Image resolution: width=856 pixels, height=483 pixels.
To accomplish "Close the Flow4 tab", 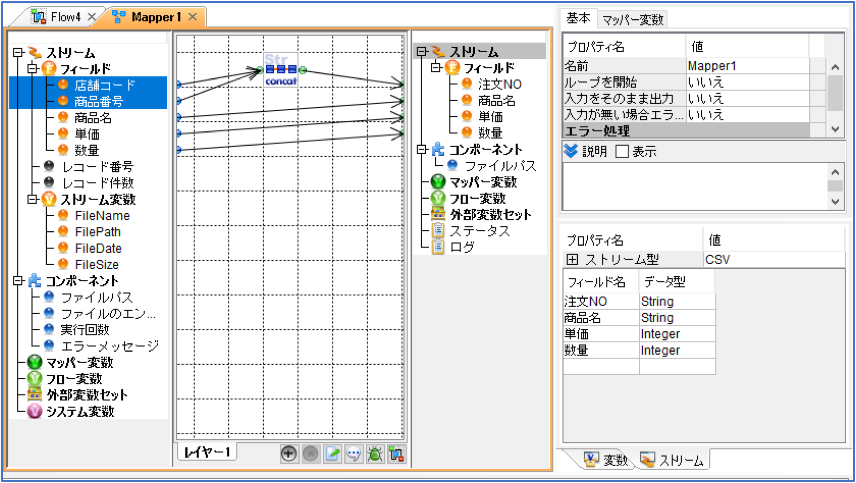I will [92, 17].
